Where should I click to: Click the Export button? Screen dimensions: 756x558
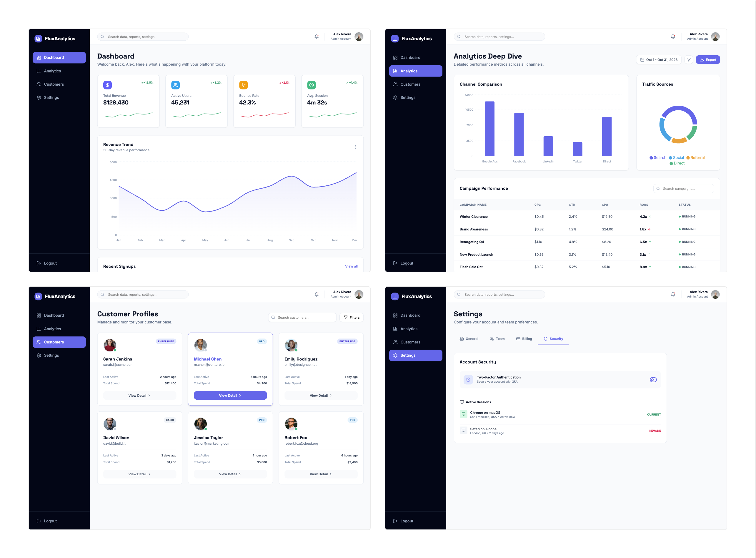click(708, 60)
